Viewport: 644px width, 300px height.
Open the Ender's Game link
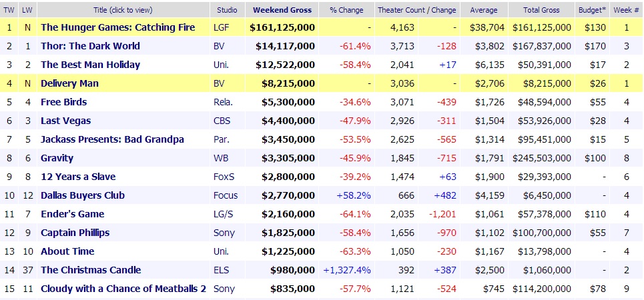(x=73, y=214)
